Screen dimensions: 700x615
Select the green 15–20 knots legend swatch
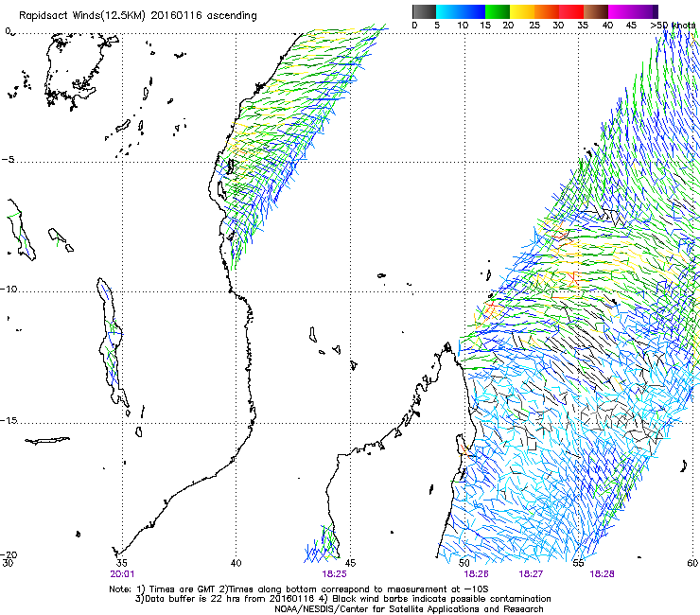pyautogui.click(x=497, y=11)
